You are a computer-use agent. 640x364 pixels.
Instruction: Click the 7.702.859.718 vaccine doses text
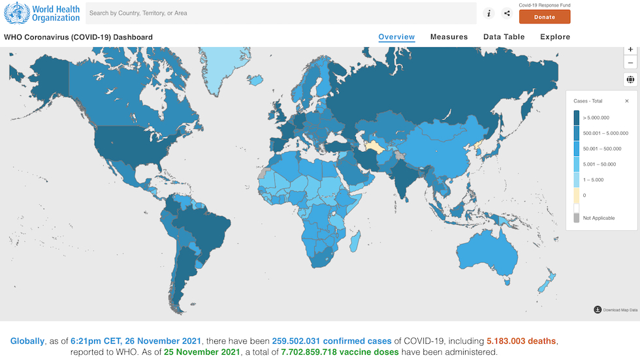tap(340, 352)
